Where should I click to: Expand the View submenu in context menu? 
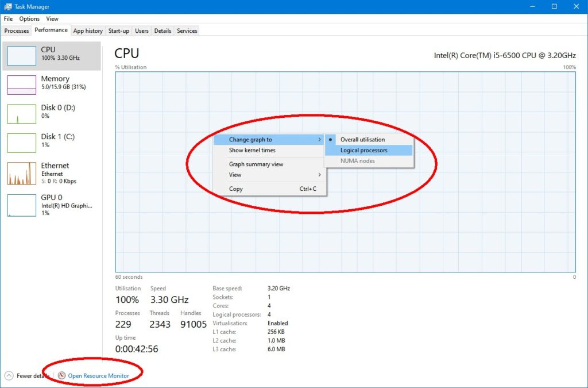[269, 175]
